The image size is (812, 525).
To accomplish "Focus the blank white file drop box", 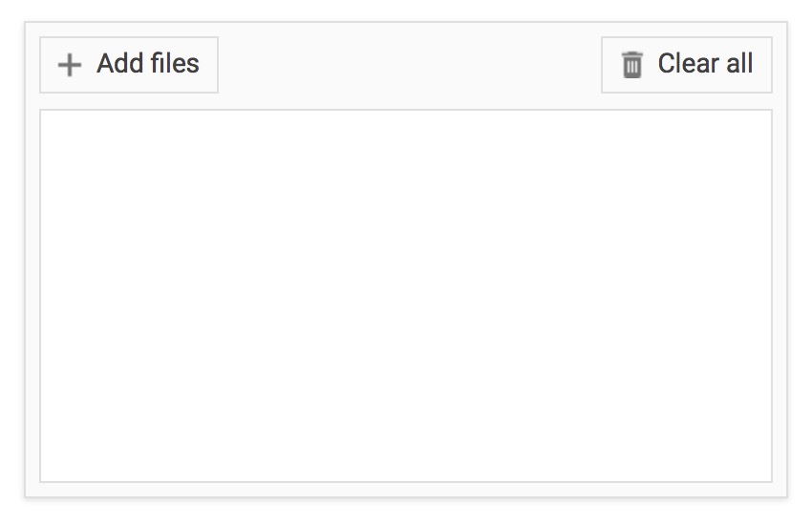I will click(x=406, y=296).
